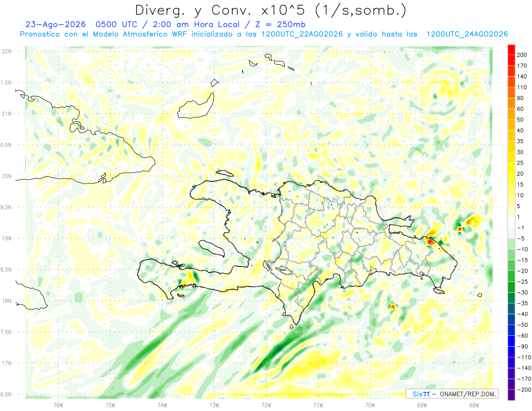This screenshot has width=532, height=411.
Task: Click the '20N' latitude label
Action: [7, 176]
